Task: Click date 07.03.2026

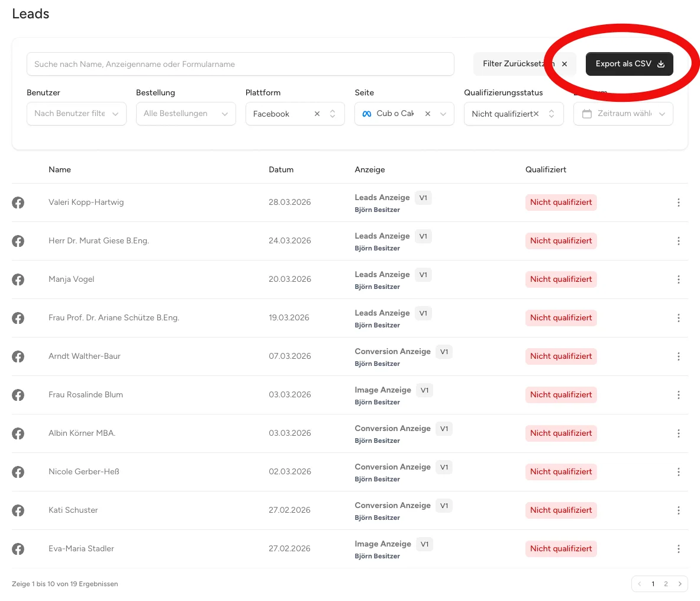Action: 290,356
